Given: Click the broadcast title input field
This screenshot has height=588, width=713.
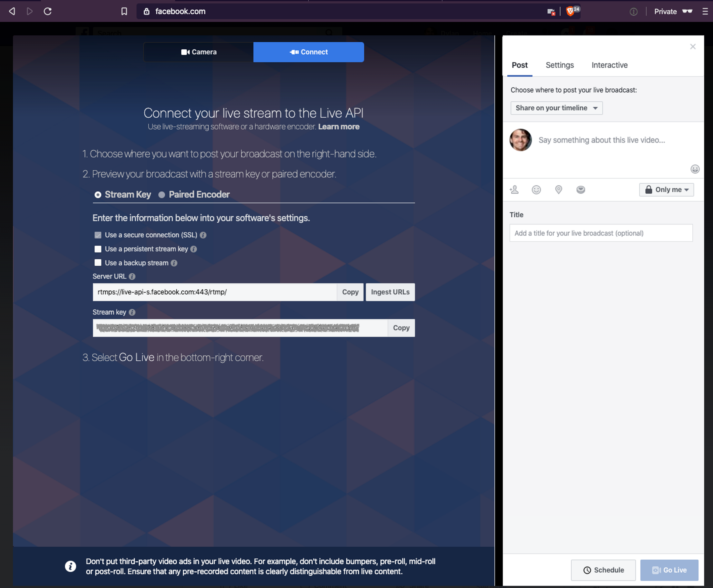Looking at the screenshot, I should 601,233.
